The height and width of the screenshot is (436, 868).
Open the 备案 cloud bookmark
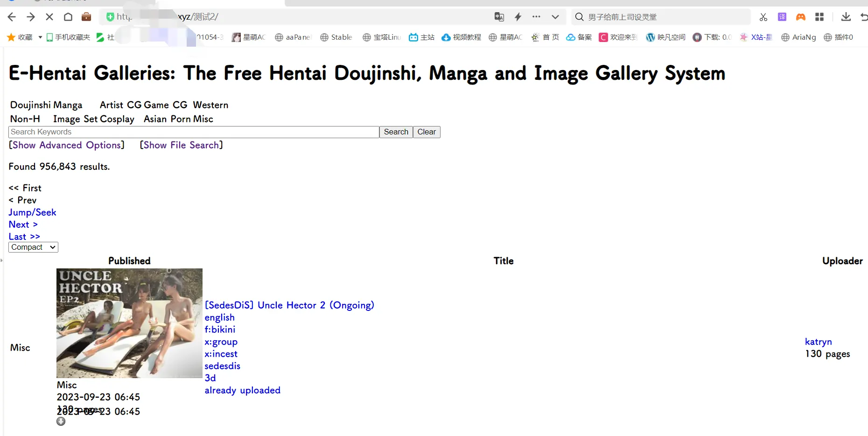579,37
